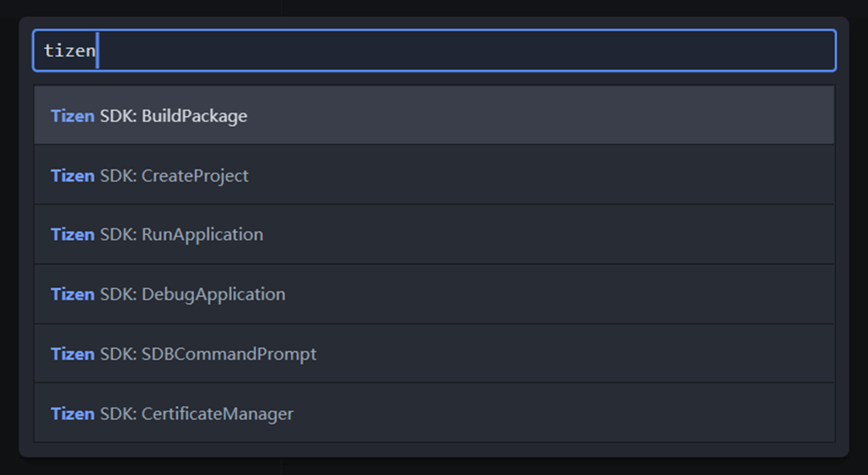Click the command palette search input field

434,51
